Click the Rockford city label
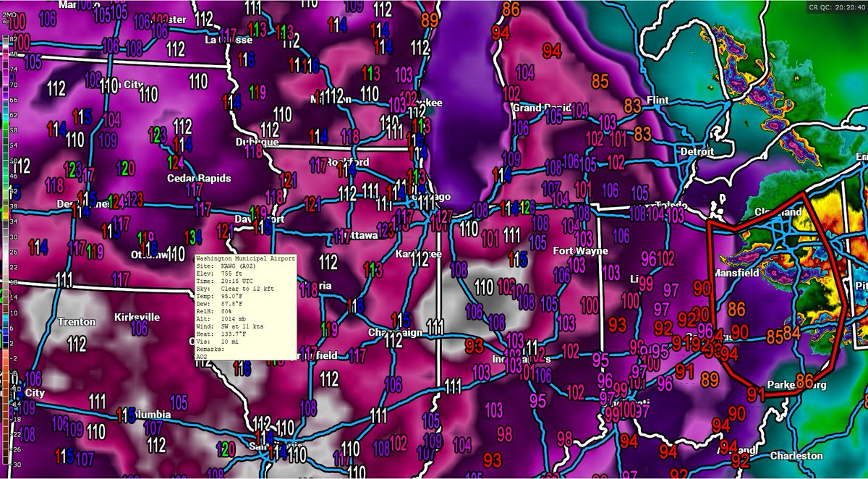Image resolution: width=868 pixels, height=479 pixels. point(349,161)
